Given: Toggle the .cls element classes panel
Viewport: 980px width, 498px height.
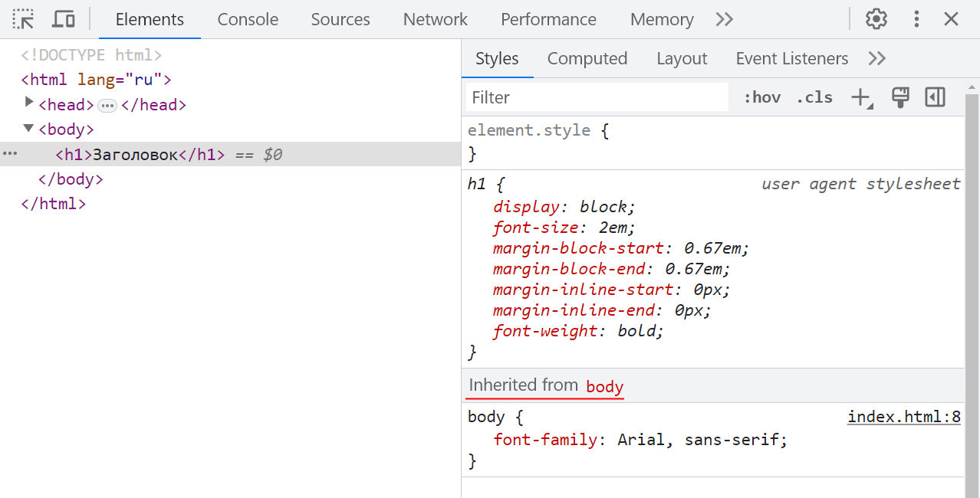Looking at the screenshot, I should click(814, 97).
